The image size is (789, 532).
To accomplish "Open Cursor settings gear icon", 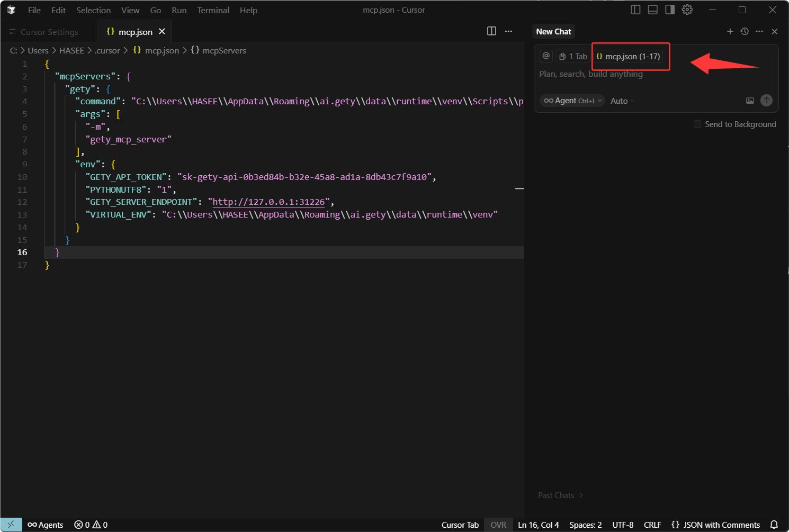I will tap(687, 10).
